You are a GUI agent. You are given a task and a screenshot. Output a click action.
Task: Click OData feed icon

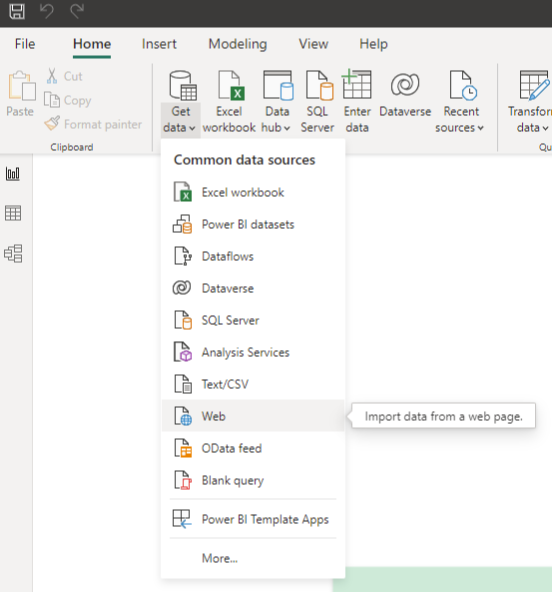tap(183, 448)
